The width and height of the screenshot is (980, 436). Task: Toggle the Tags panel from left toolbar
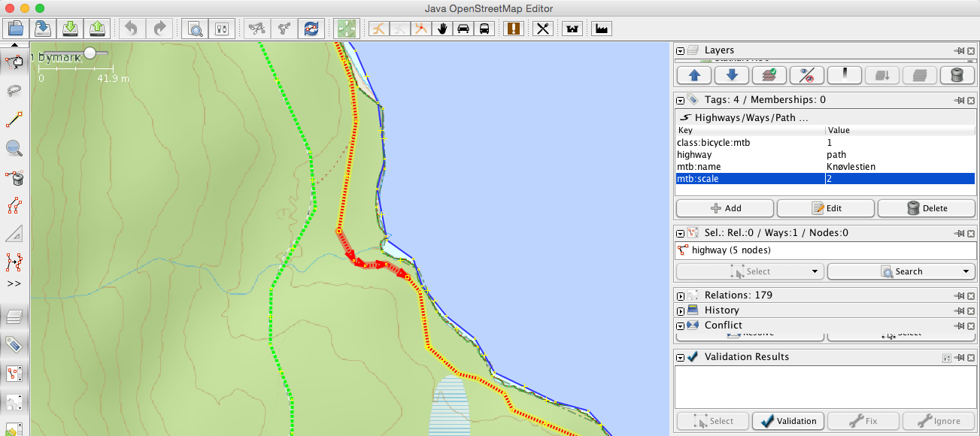tap(14, 345)
